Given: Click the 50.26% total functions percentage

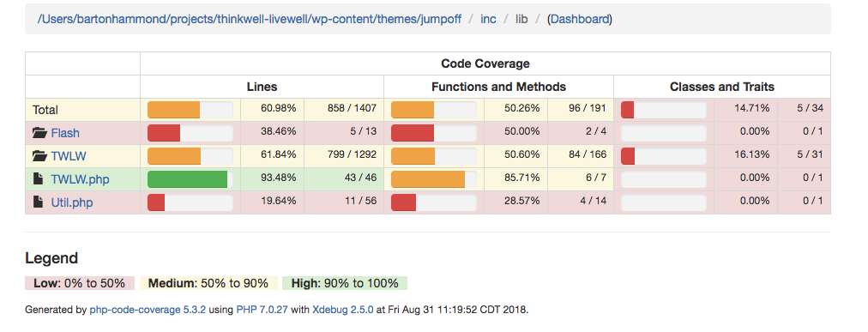Looking at the screenshot, I should 522,108.
